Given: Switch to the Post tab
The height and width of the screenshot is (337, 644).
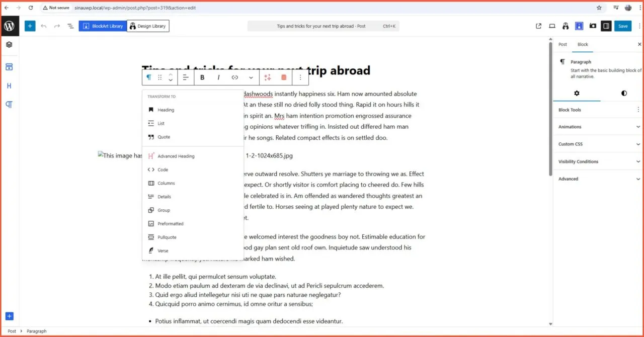Looking at the screenshot, I should tap(562, 44).
